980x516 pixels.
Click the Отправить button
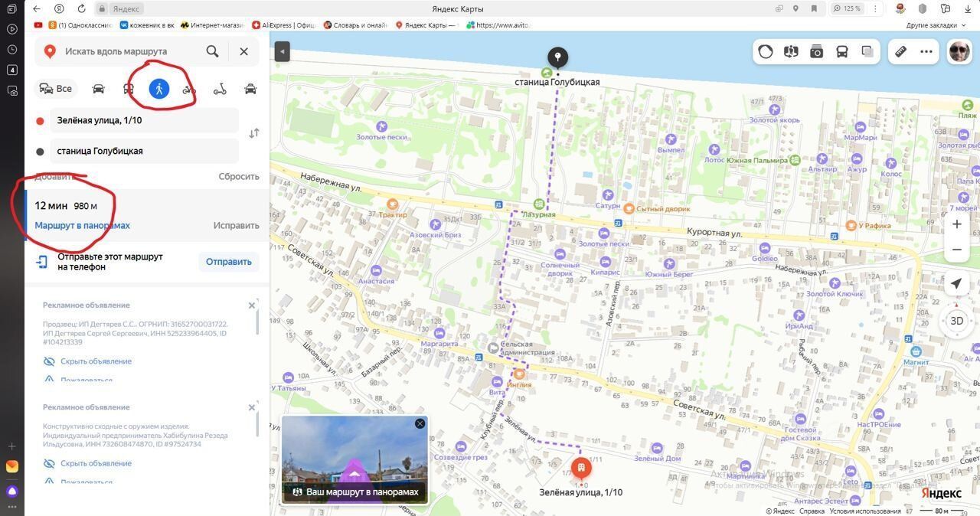tap(228, 262)
